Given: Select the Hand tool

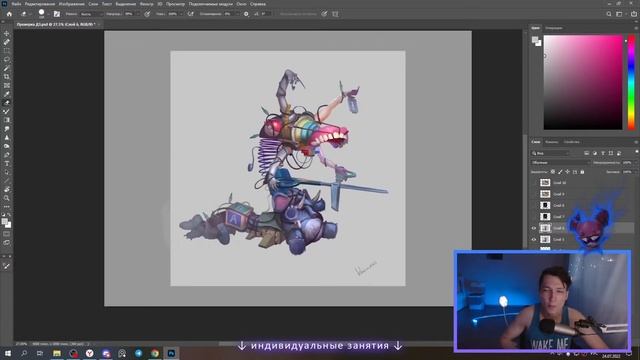Looking at the screenshot, I should pos(7,189).
